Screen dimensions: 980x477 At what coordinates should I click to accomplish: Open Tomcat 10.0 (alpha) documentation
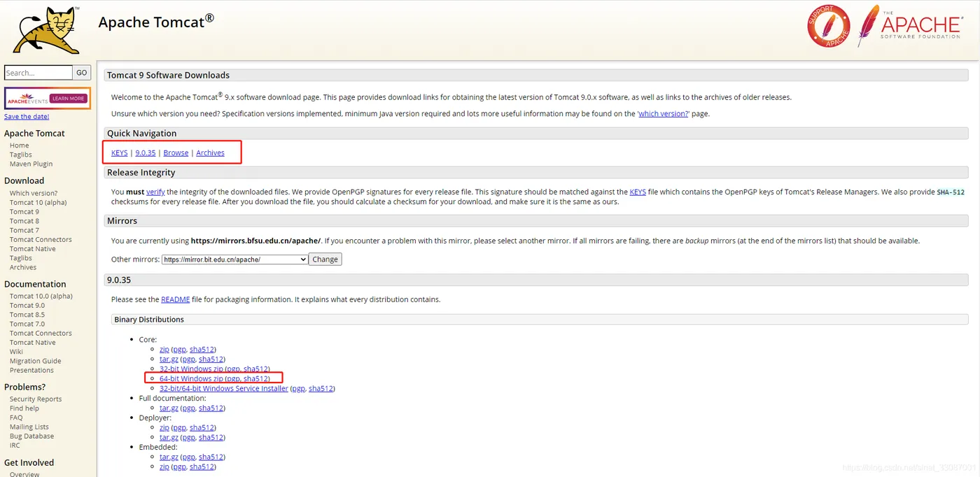click(x=41, y=296)
